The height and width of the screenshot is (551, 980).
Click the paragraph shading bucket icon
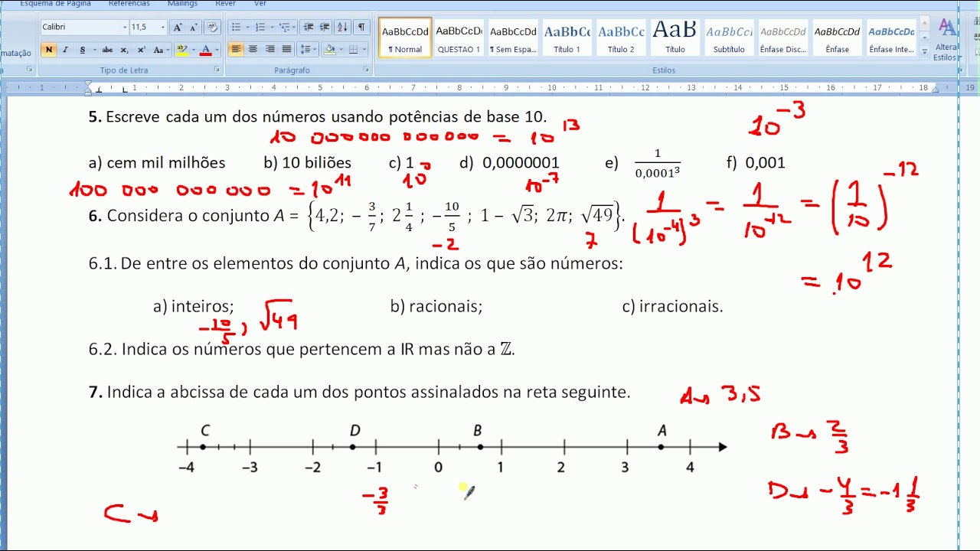pos(329,50)
